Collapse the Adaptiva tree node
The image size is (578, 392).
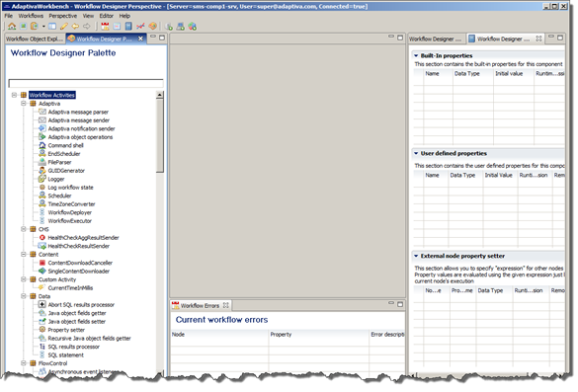(x=24, y=104)
